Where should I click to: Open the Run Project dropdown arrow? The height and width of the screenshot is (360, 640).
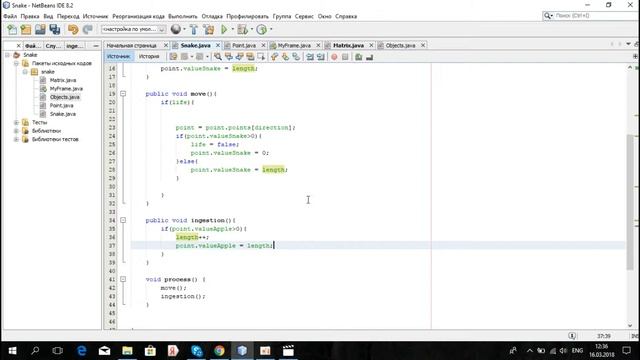[233, 29]
